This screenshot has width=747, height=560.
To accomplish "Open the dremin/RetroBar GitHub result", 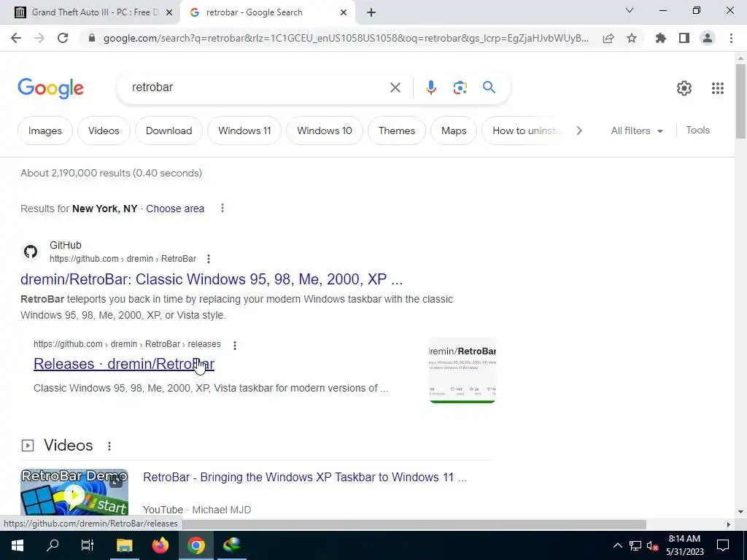I will (212, 279).
